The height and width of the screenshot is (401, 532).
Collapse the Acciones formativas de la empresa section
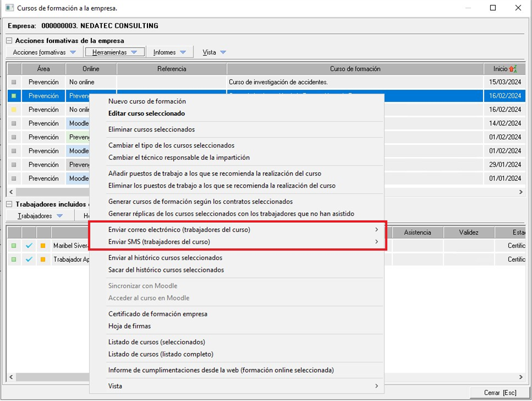click(x=9, y=41)
